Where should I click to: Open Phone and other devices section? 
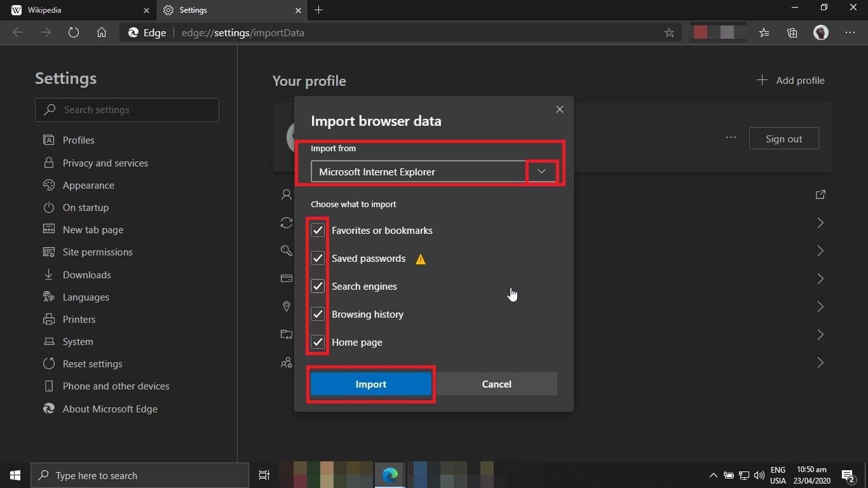point(116,386)
